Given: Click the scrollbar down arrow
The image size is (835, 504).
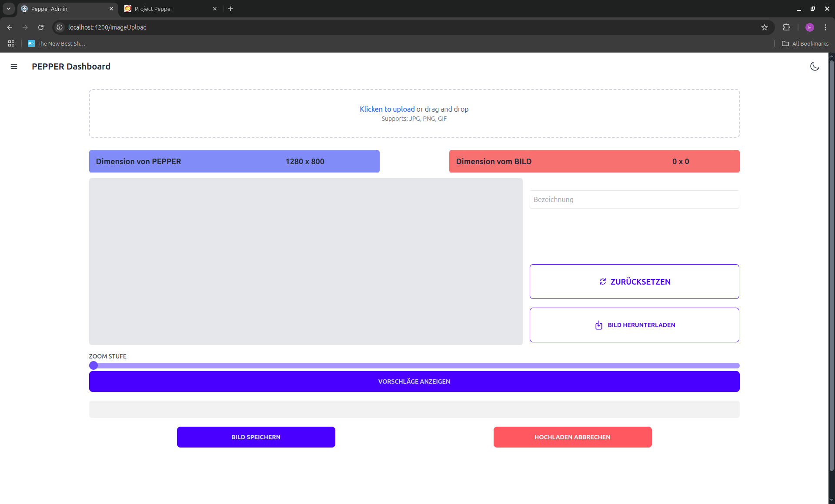Looking at the screenshot, I should coord(832,500).
